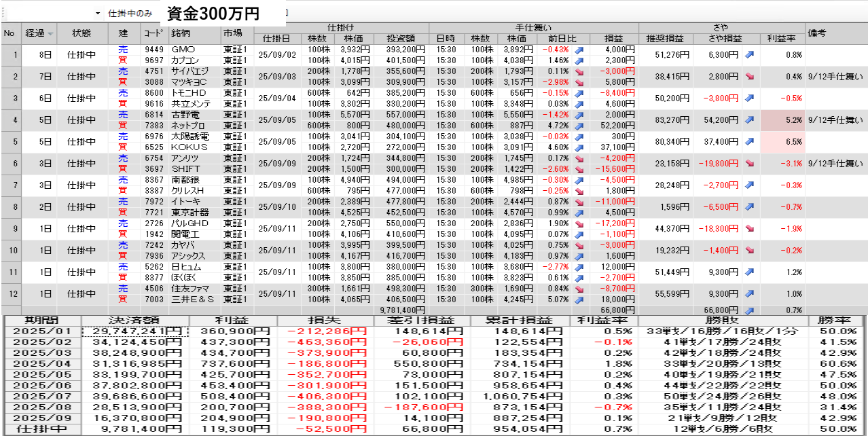This screenshot has height=436, width=868.
Task: Click the blue up arrow beside 三井E&S 5.07%
Action: coord(579,299)
